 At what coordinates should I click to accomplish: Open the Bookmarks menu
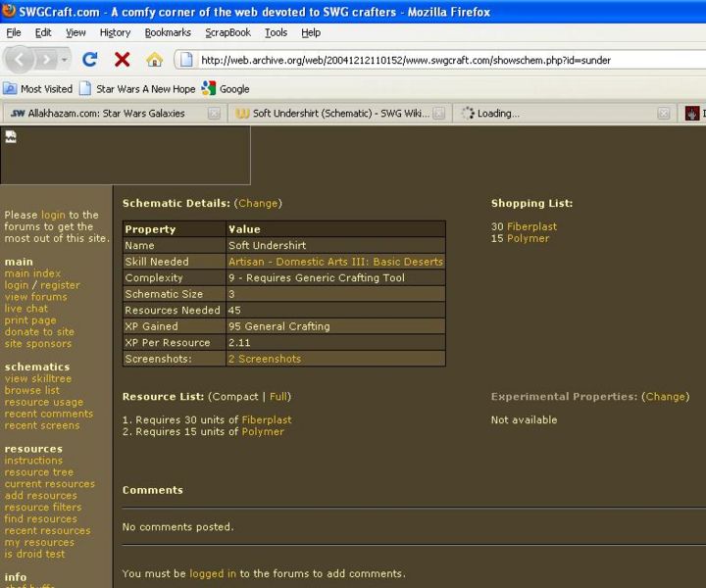tap(168, 32)
